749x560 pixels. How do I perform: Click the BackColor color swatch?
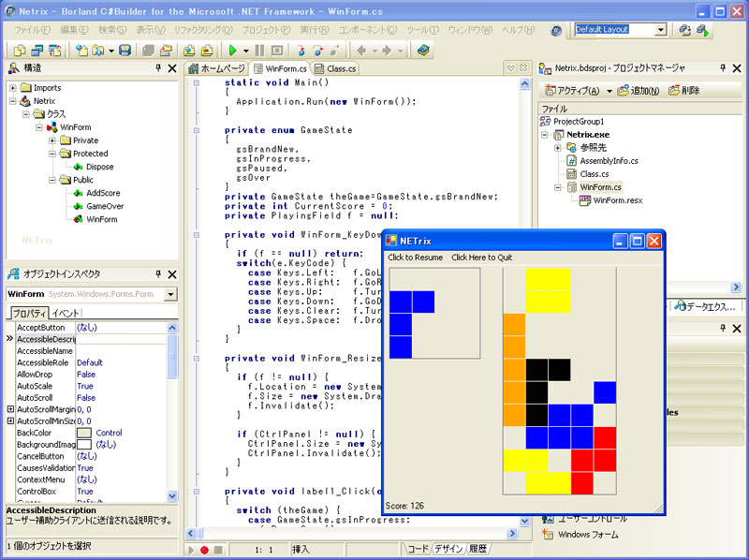[84, 433]
